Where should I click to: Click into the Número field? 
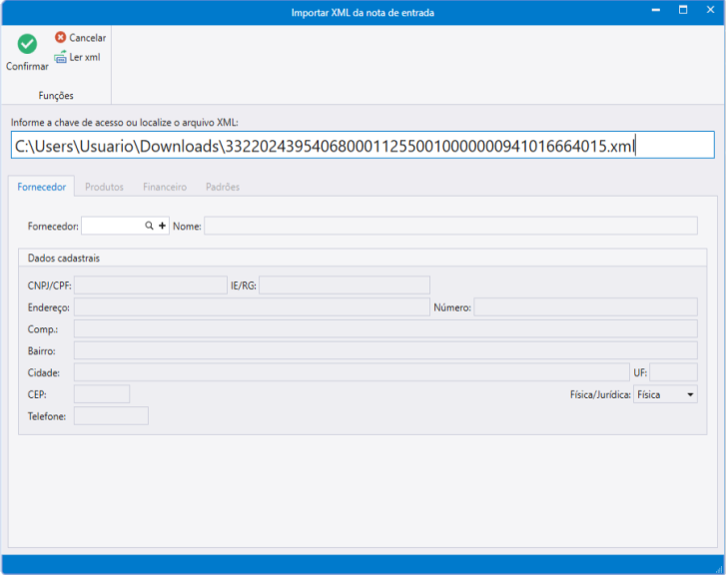coord(586,307)
